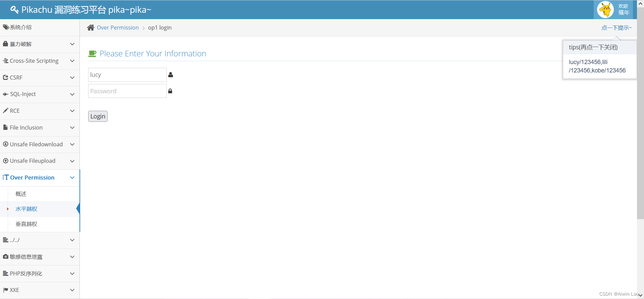Expand the SQL-Inject chevron

72,94
